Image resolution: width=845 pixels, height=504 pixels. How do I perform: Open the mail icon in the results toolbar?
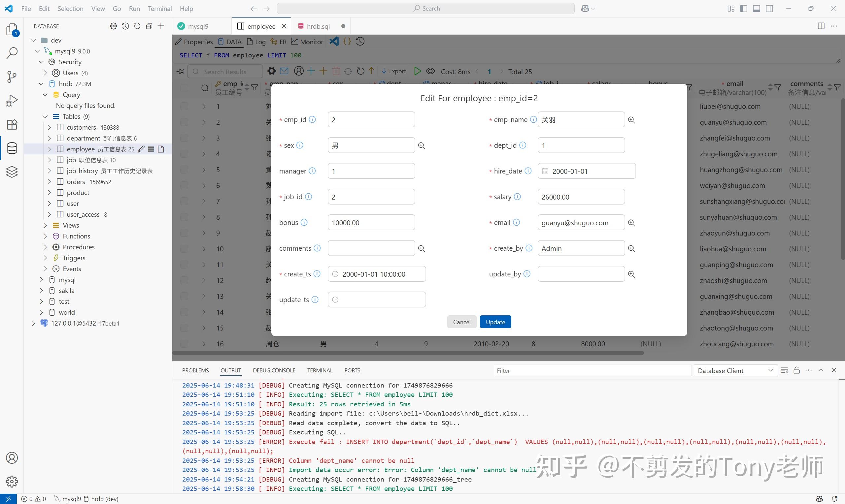pyautogui.click(x=284, y=71)
